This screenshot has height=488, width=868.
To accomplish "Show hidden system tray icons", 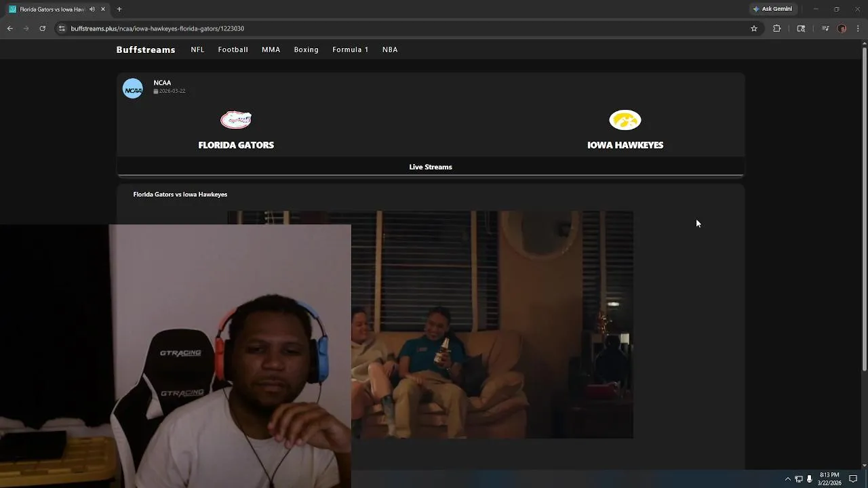I will 787,479.
